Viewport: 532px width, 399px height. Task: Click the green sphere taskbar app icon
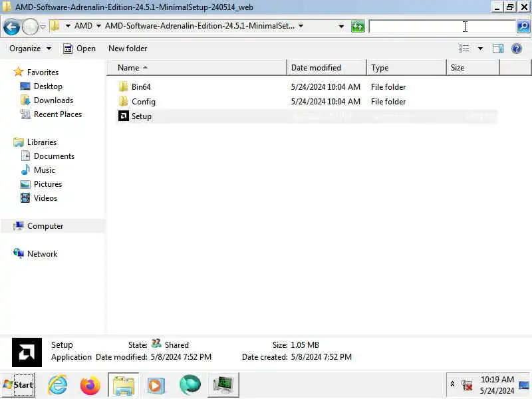[190, 385]
